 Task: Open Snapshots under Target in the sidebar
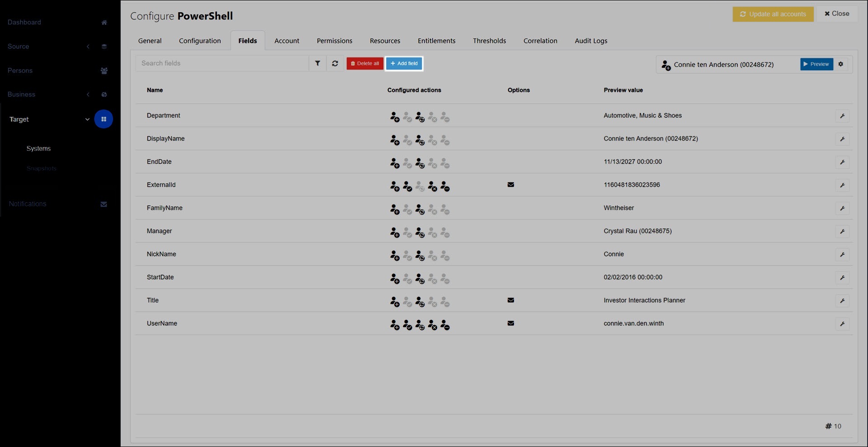[x=42, y=168]
